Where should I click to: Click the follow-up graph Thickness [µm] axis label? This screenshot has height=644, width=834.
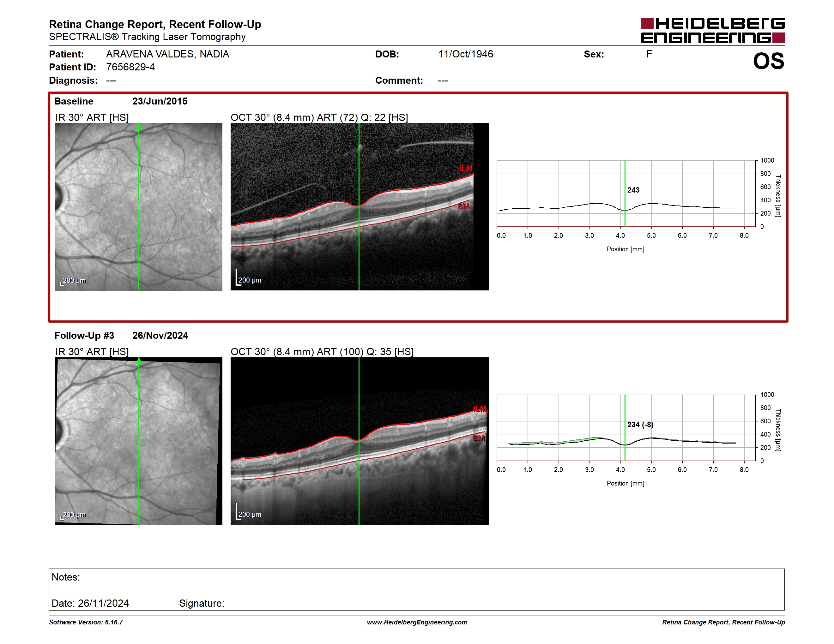[778, 430]
